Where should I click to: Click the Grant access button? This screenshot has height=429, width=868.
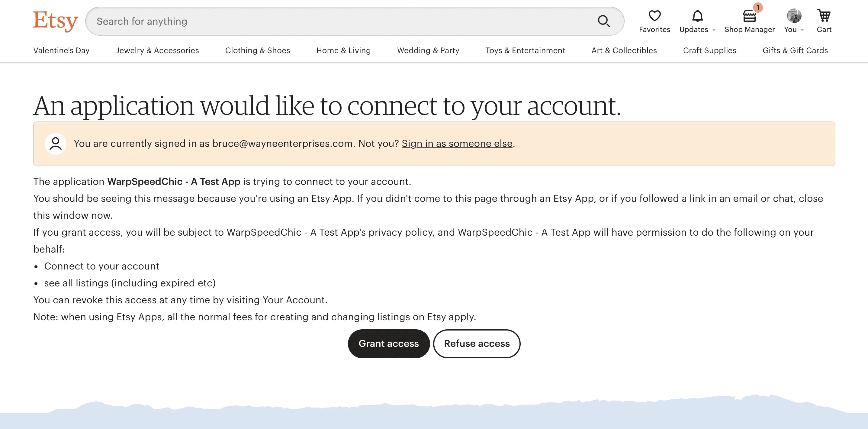(x=388, y=344)
